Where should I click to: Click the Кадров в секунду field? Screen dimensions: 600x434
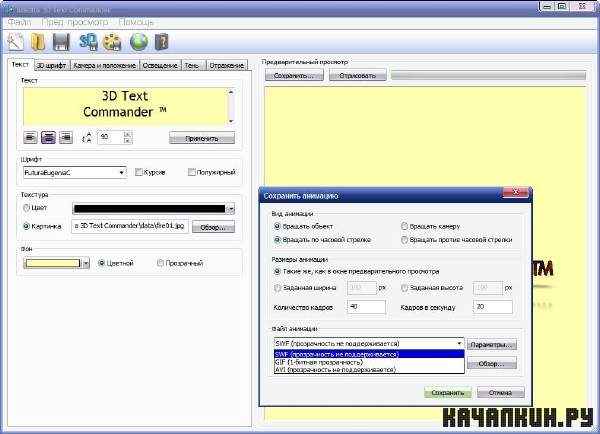coord(492,307)
